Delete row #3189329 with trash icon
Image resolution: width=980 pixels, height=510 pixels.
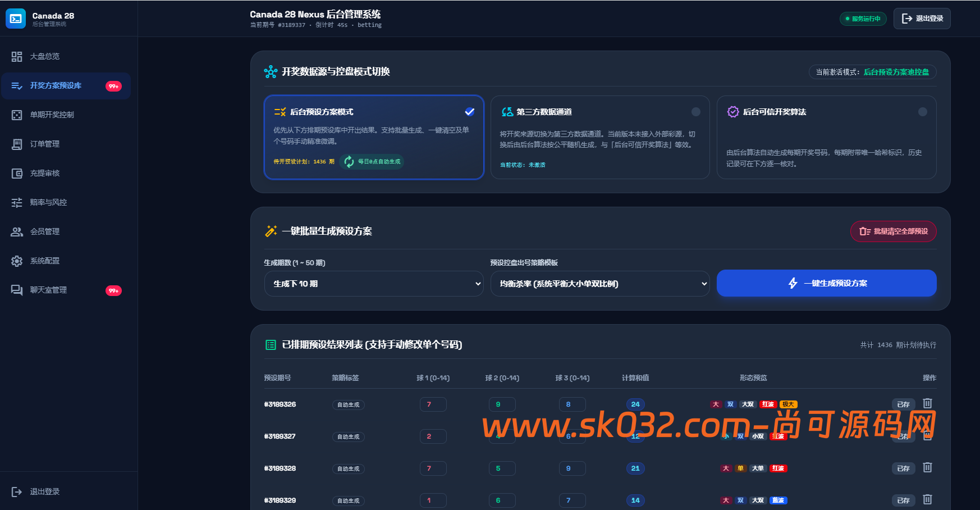[927, 500]
